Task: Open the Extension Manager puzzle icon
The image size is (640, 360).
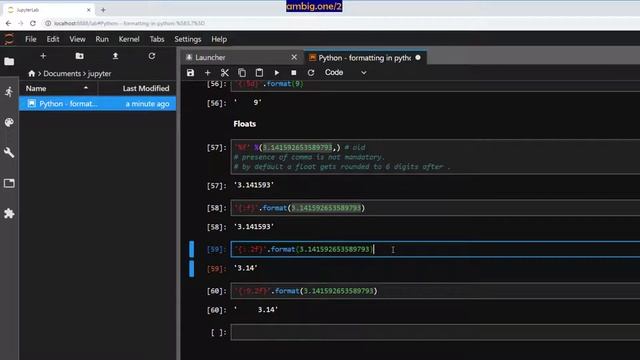Action: pyautogui.click(x=9, y=213)
